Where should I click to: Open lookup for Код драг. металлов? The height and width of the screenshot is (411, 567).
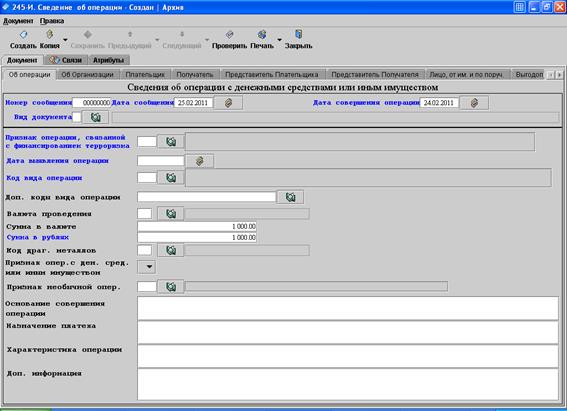(171, 250)
